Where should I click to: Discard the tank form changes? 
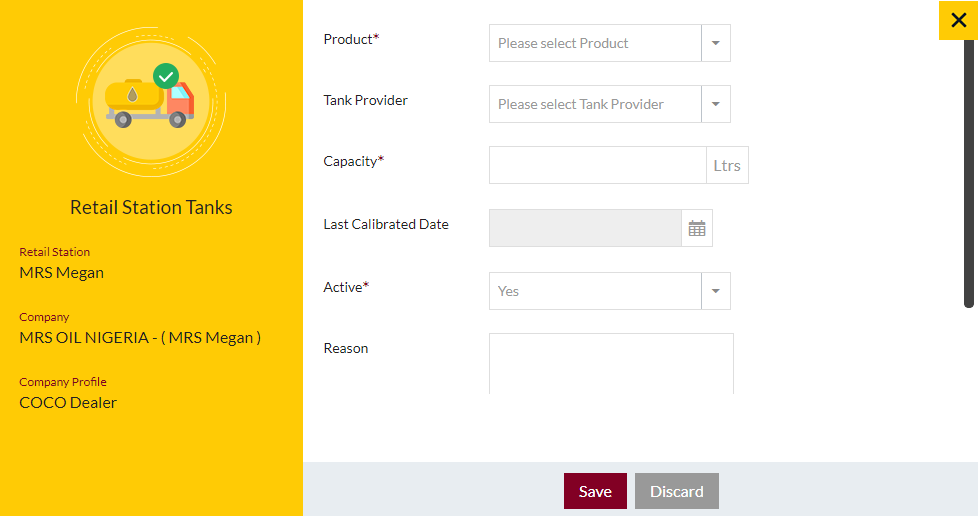tap(677, 491)
